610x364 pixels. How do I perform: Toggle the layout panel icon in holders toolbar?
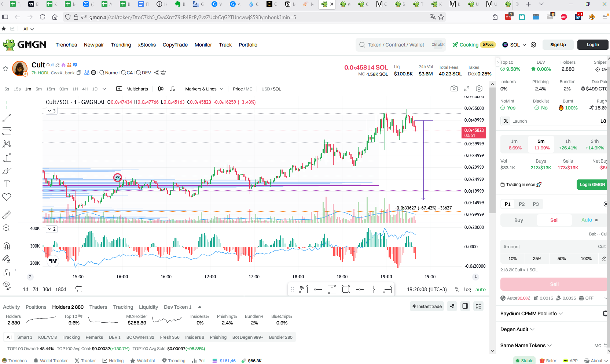click(x=465, y=306)
